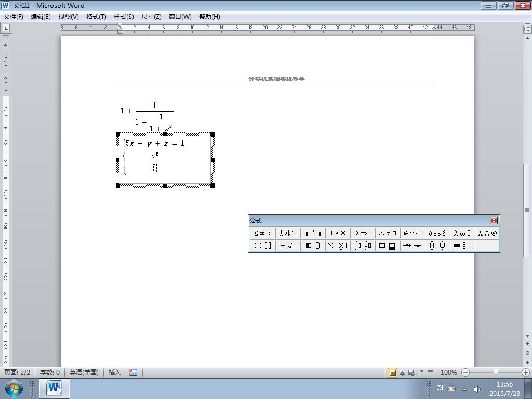The height and width of the screenshot is (399, 532).
Task: Click the next page browse arrow
Action: pos(527,362)
